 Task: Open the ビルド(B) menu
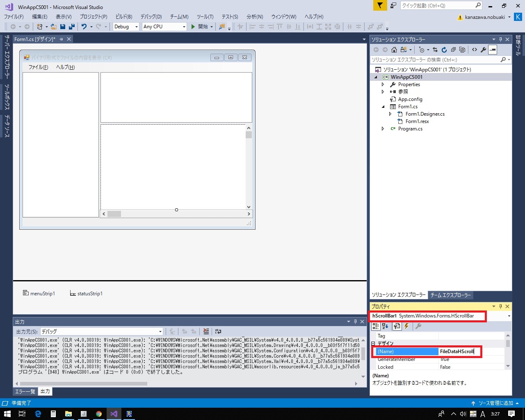(x=124, y=17)
